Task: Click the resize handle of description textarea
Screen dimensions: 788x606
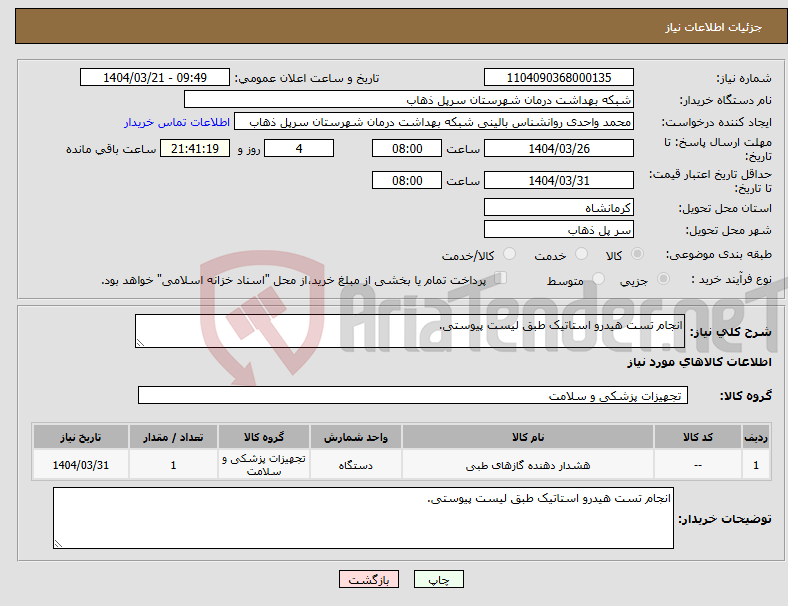Action: coord(140,343)
